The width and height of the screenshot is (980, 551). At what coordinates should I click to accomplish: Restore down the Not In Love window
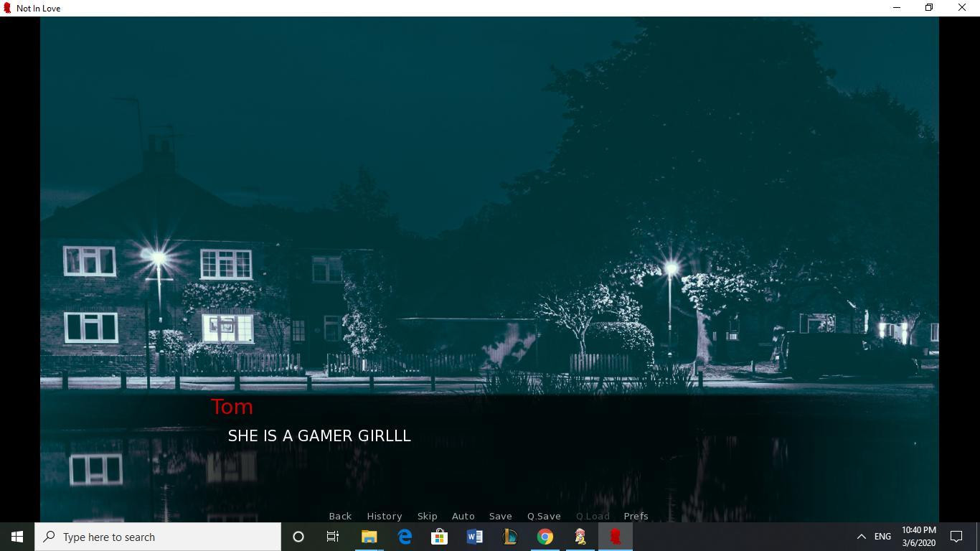tap(929, 8)
